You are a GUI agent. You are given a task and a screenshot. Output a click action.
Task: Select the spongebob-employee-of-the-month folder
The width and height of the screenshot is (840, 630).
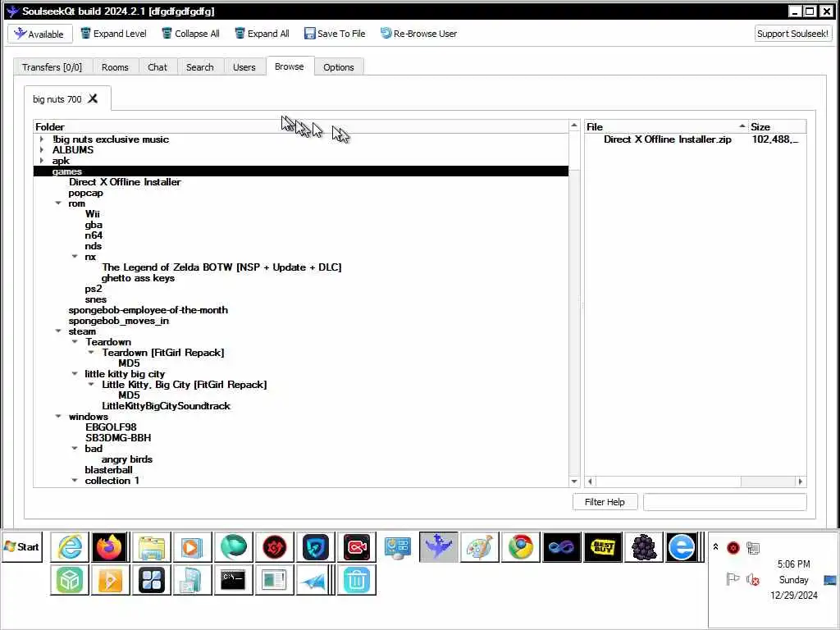tap(148, 310)
